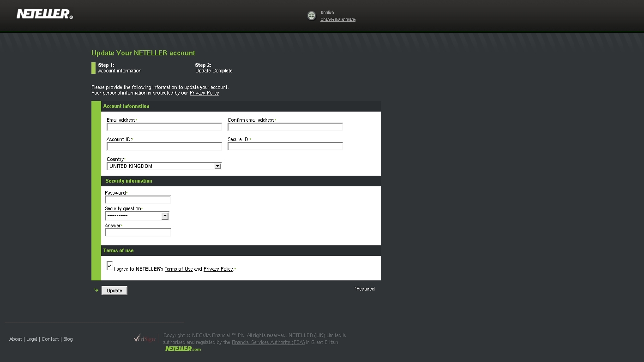The height and width of the screenshot is (362, 644).
Task: Click the VeriSign seal icon
Action: point(145,339)
